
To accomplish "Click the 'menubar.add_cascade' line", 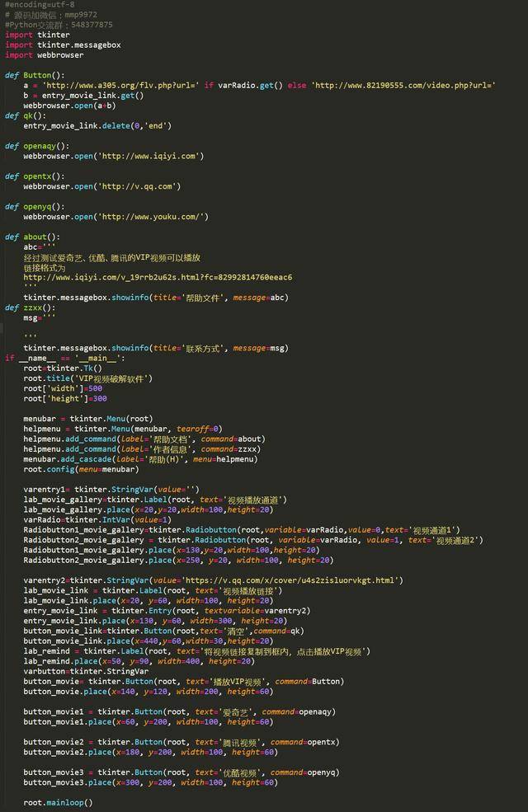I will click(140, 459).
